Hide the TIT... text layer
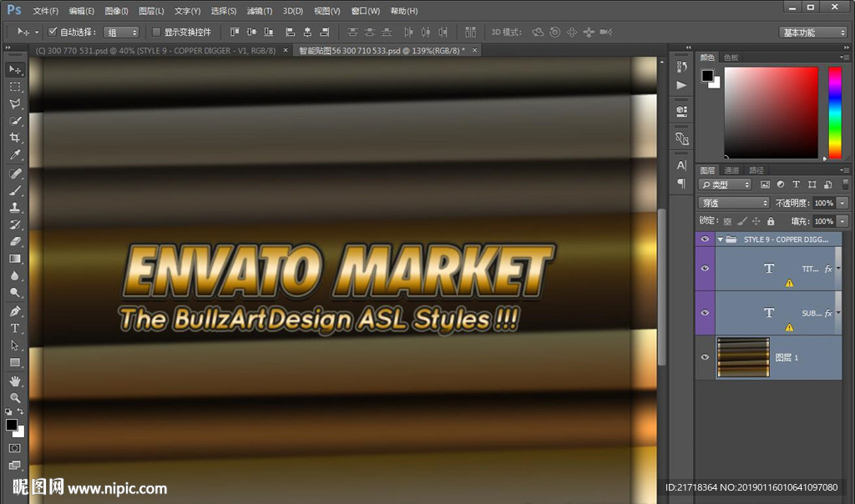Screen dimensions: 855x504 coord(705,268)
